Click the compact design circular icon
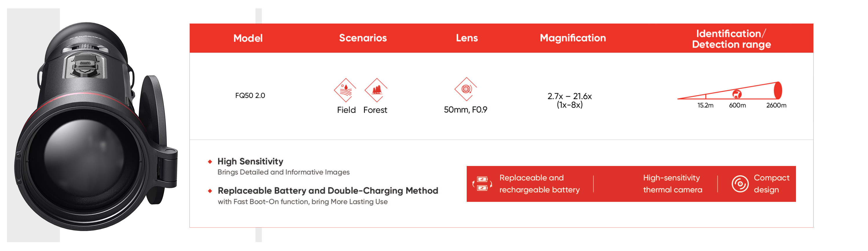Image resolution: width=868 pixels, height=251 pixels. tap(740, 184)
